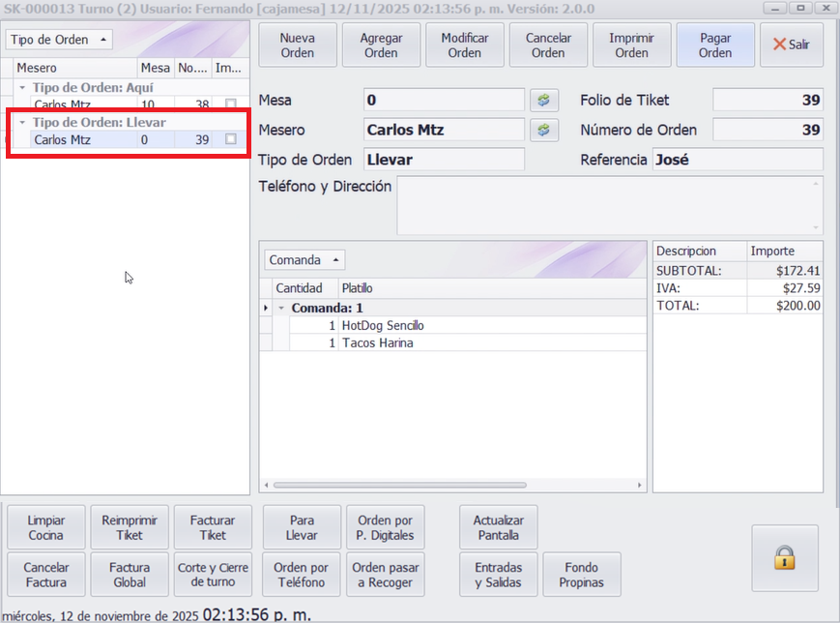Click the Salir button with red X
This screenshot has height=623, width=840.
coord(791,45)
